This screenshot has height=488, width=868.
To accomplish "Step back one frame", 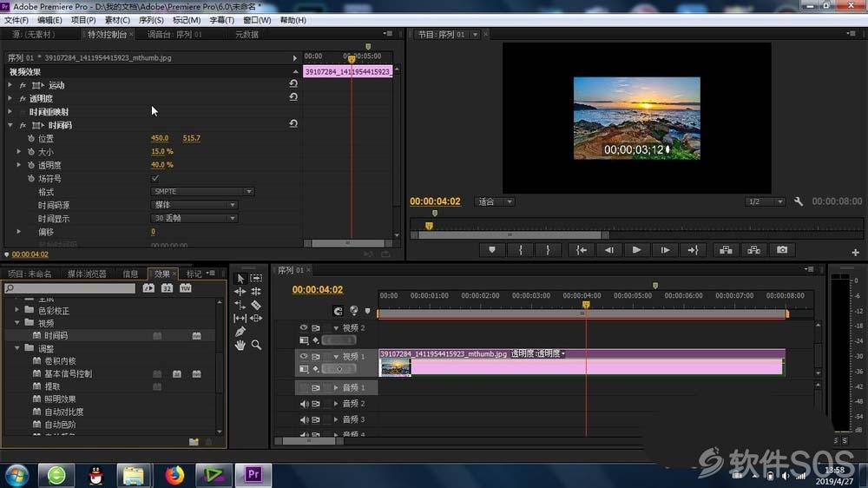I will tap(609, 250).
